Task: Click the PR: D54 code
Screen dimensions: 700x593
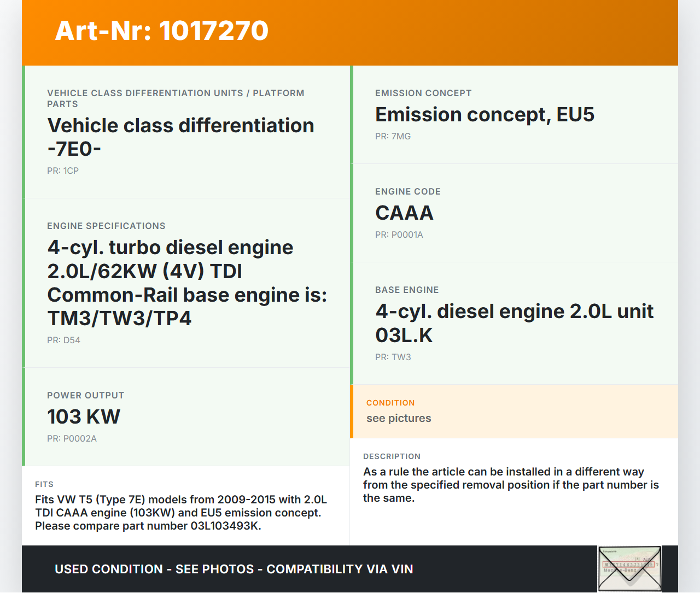Action: 63,340
